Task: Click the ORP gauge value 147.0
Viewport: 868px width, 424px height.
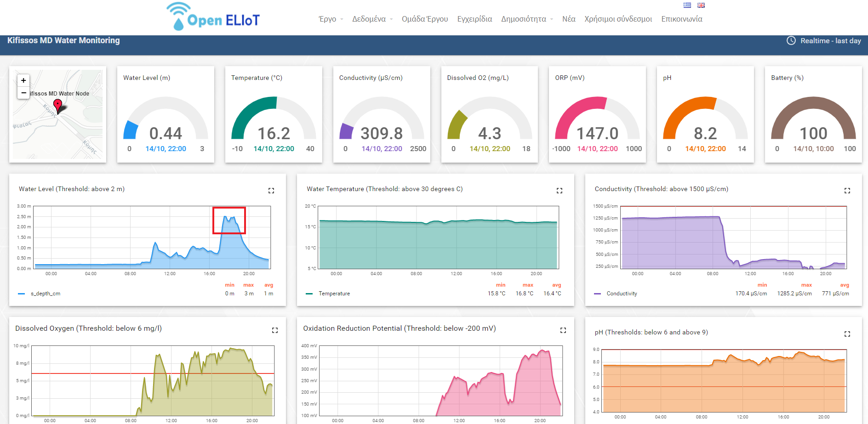Action: point(597,133)
